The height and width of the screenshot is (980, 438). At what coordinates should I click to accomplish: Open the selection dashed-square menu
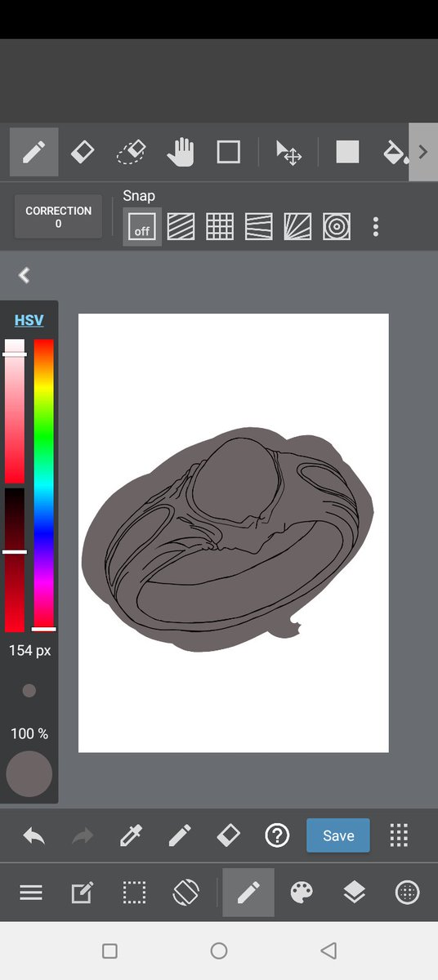[135, 893]
